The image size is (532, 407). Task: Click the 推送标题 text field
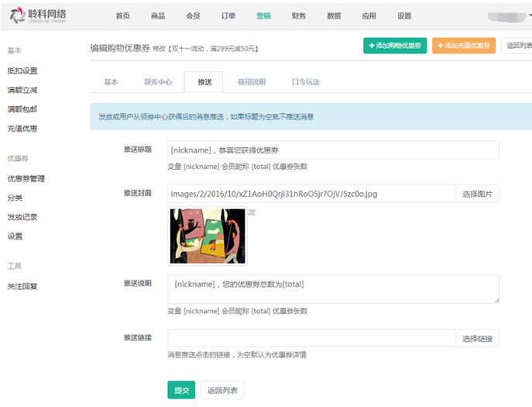click(x=333, y=150)
